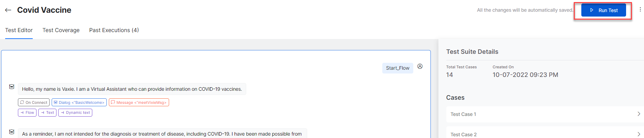Click the user avatar icon beside Start_Flow

[420, 66]
